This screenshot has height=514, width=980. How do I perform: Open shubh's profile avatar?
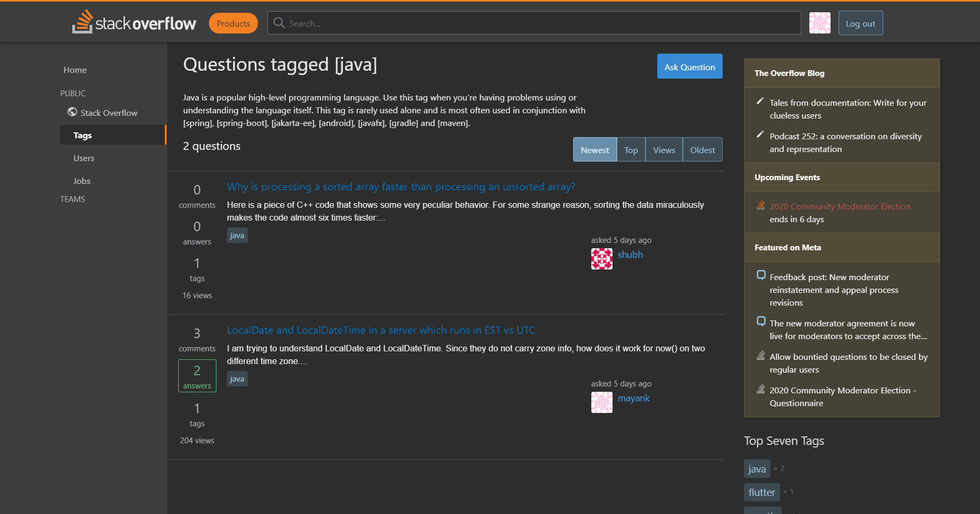[601, 258]
